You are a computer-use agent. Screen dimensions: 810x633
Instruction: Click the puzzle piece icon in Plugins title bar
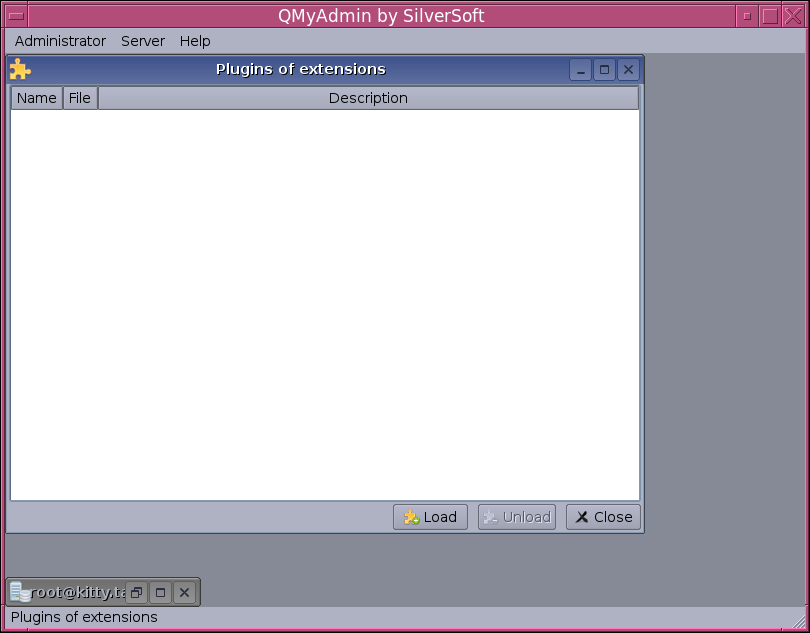[x=20, y=69]
